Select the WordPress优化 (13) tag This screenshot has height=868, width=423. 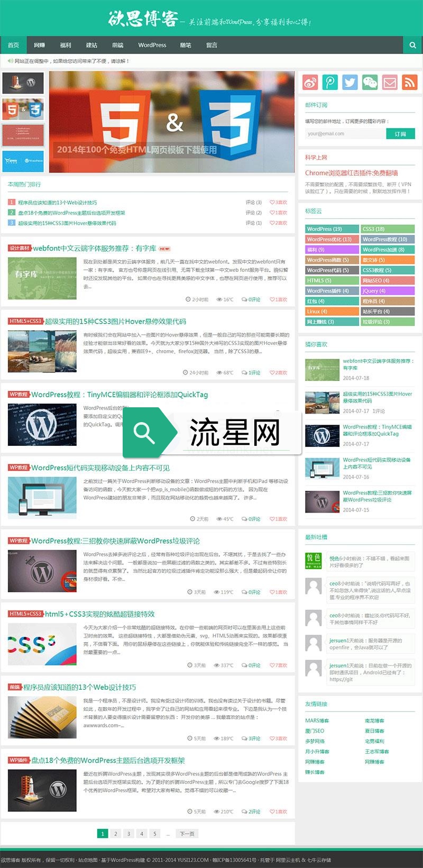click(332, 239)
